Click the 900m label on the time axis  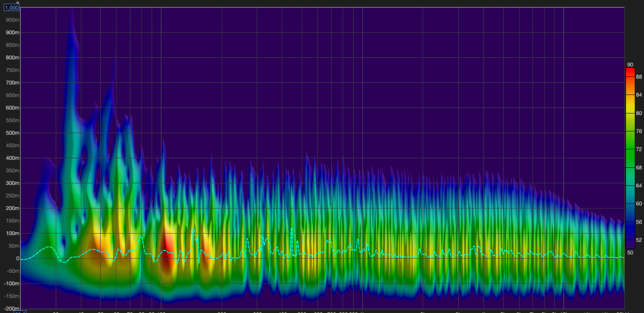pos(12,32)
